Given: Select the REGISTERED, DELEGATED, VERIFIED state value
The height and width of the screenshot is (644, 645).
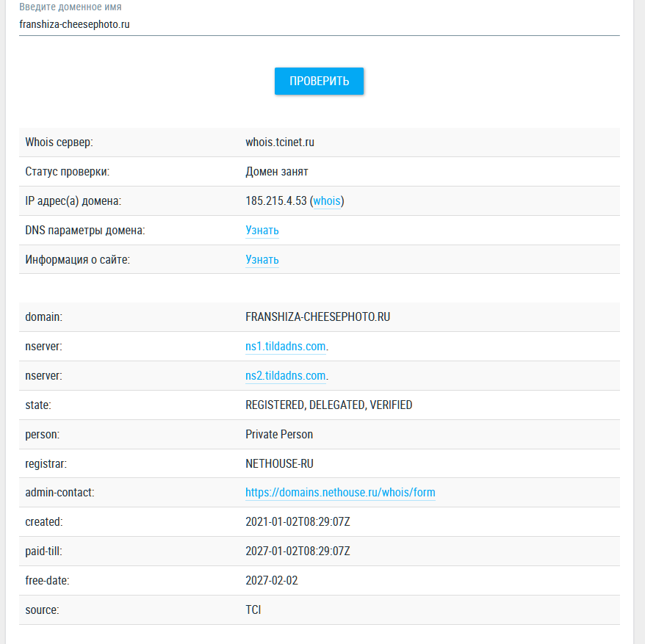Looking at the screenshot, I should (328, 405).
